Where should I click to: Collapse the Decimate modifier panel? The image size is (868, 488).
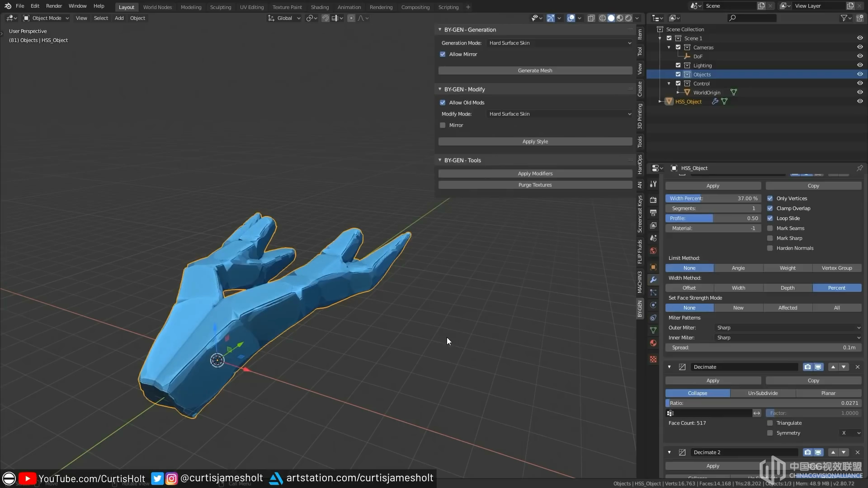tap(670, 367)
